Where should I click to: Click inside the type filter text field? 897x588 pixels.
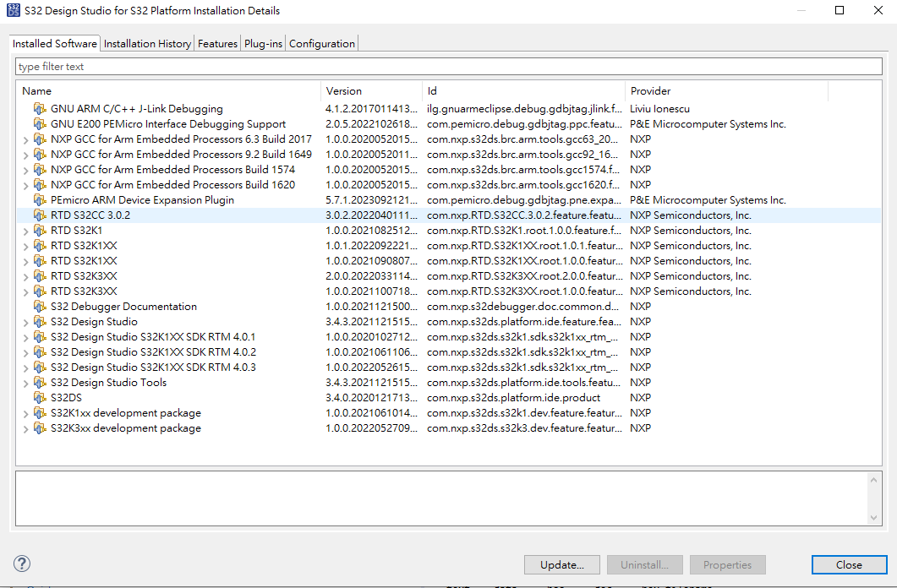tap(254, 66)
